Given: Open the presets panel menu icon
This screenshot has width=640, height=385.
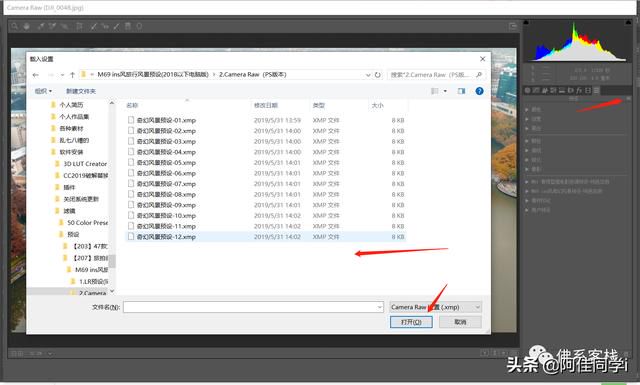Looking at the screenshot, I should click(628, 98).
